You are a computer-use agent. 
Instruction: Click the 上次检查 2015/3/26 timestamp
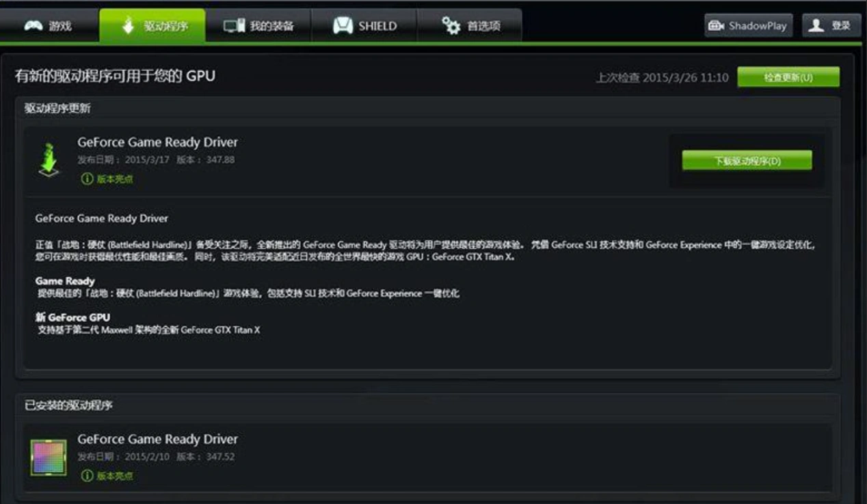[661, 78]
